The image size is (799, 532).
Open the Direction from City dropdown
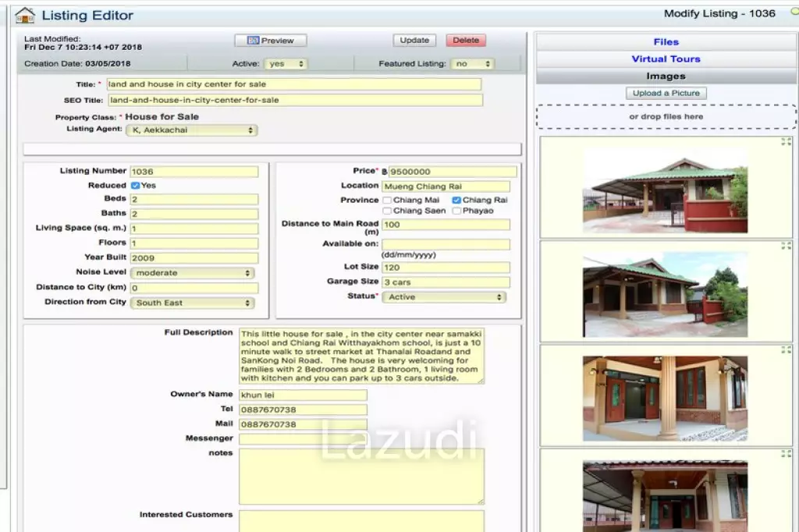click(192, 303)
